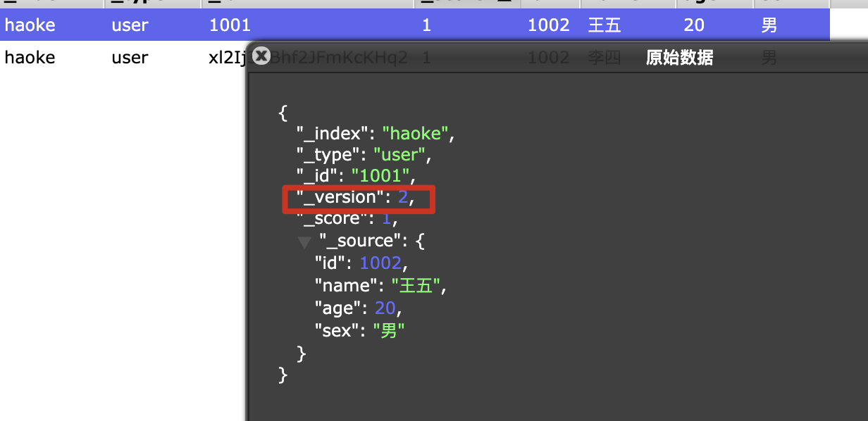This screenshot has height=421, width=868.
Task: Click score cell 1 in highlighted row
Action: tap(426, 25)
